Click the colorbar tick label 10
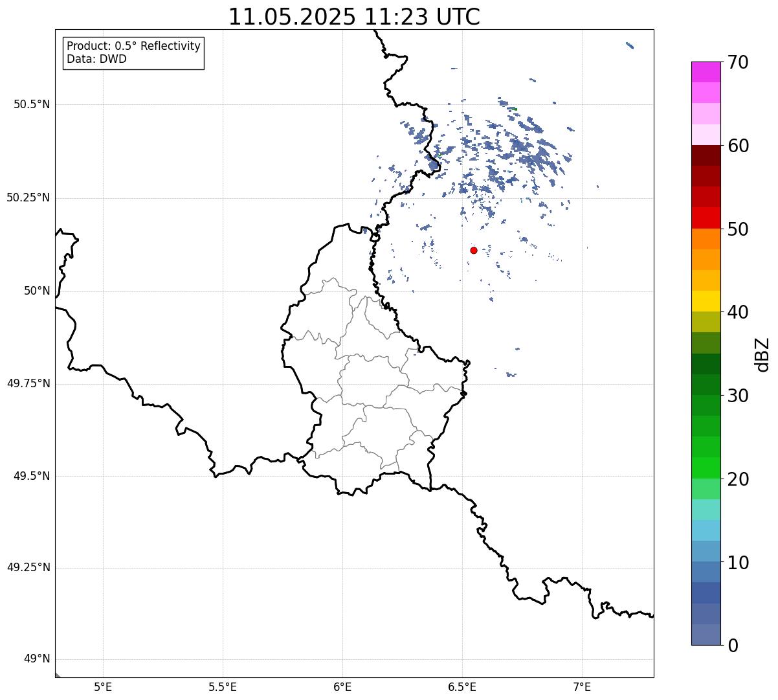Screen dimensions: 778x700 pos(738,562)
